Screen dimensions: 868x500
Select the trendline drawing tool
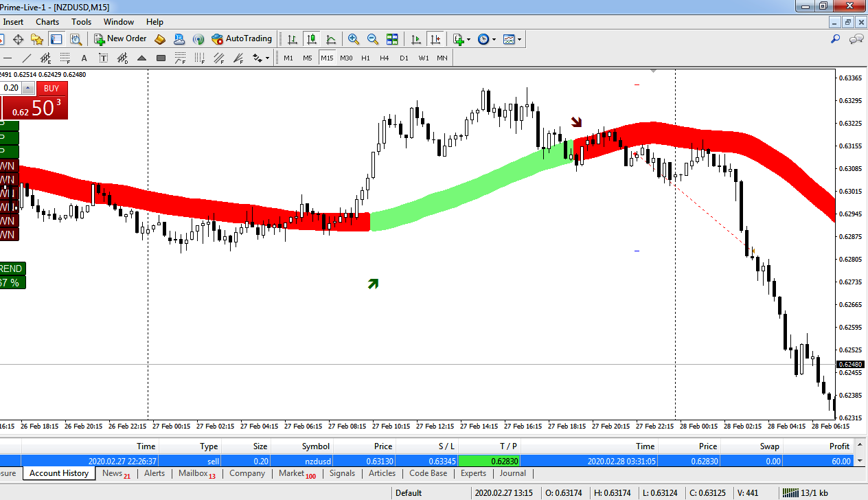coord(27,58)
